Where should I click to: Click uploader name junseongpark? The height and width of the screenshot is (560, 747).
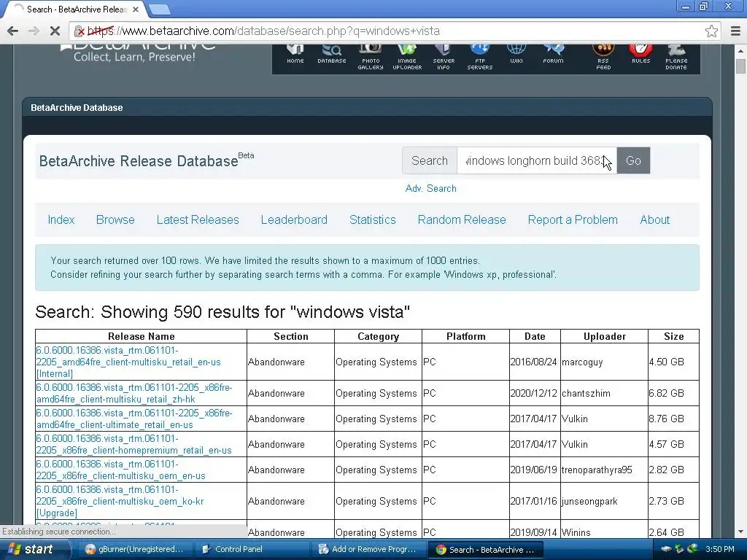click(589, 501)
